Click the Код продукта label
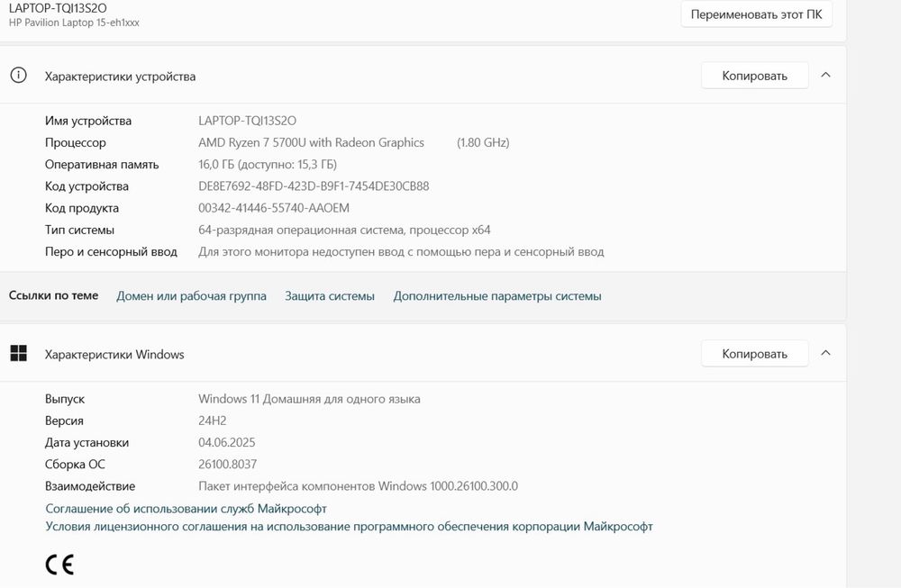Screen dimensions: 901x588 pyautogui.click(x=82, y=208)
